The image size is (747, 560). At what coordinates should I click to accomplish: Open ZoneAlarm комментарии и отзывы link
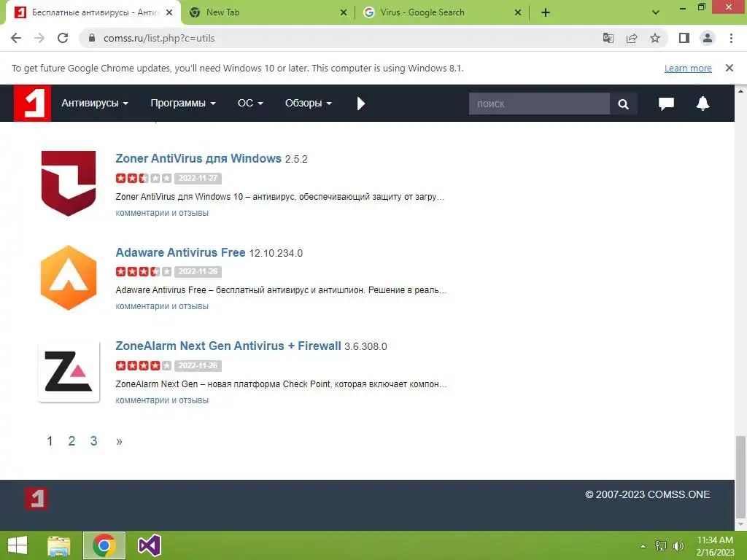point(162,400)
